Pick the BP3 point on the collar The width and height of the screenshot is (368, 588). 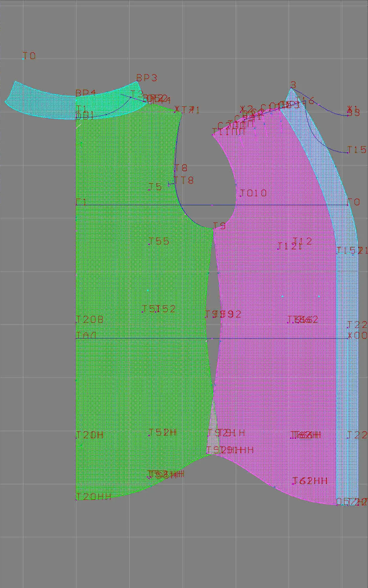coord(137,81)
